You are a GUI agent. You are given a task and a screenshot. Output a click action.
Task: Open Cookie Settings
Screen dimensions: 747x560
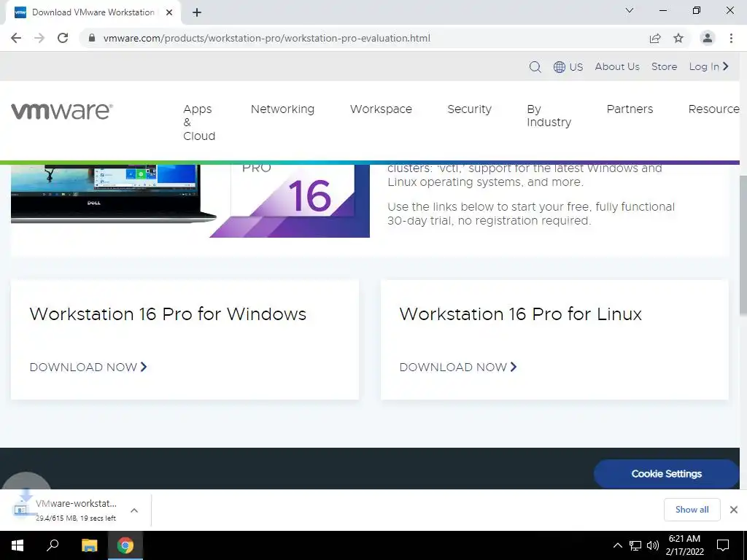tap(666, 474)
